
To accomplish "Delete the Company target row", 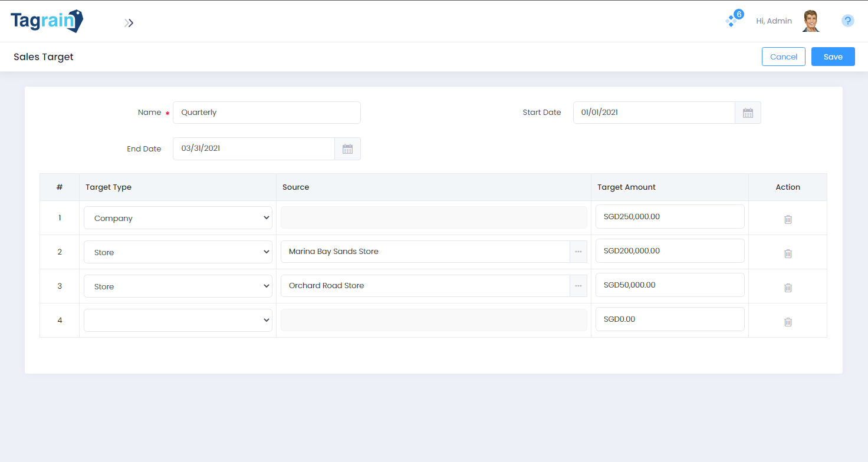I will 788,219.
